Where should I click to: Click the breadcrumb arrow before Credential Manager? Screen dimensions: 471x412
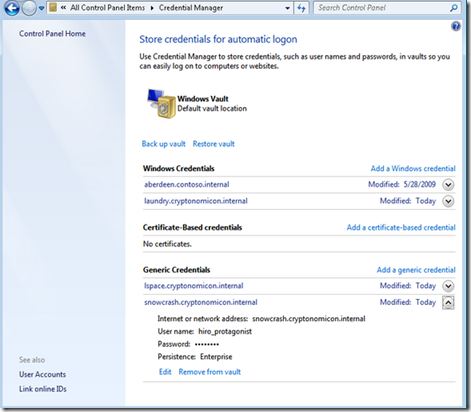pos(152,8)
